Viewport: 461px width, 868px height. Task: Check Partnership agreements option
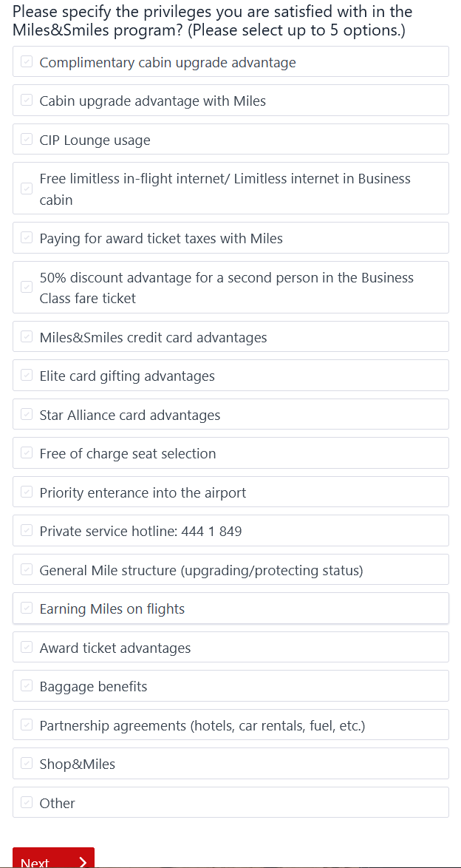[27, 725]
